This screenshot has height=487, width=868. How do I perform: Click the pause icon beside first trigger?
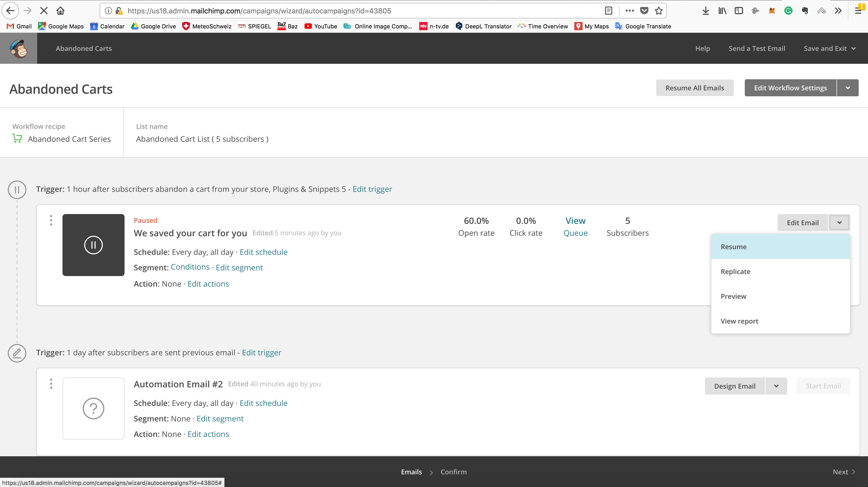[17, 190]
